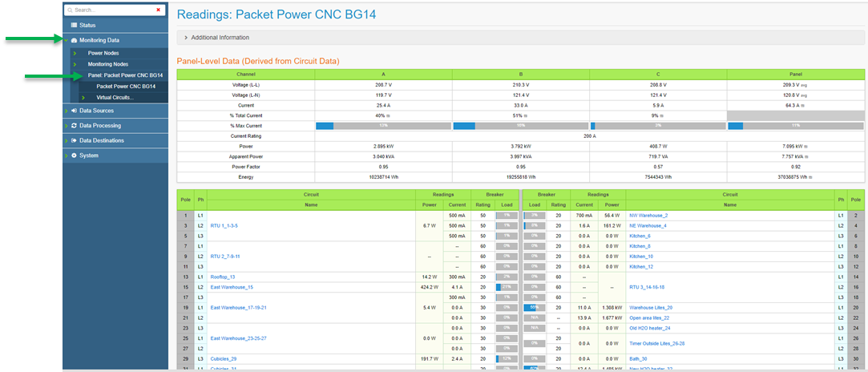Clear the search box with red X
Viewport: 868px width, 372px height.
tap(158, 10)
